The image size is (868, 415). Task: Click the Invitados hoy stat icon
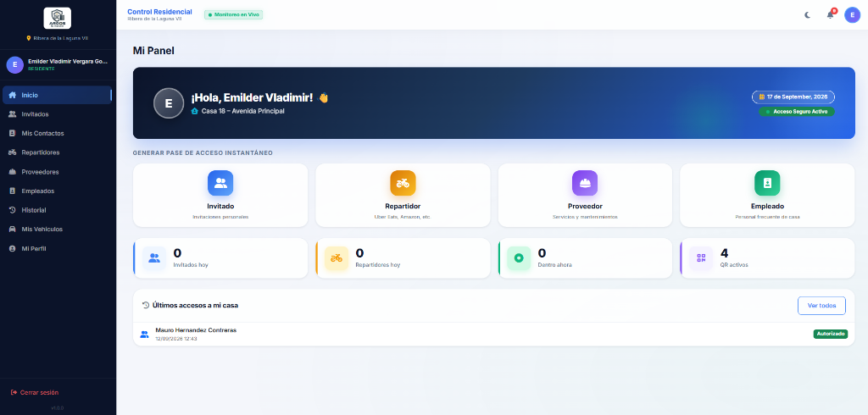(154, 257)
